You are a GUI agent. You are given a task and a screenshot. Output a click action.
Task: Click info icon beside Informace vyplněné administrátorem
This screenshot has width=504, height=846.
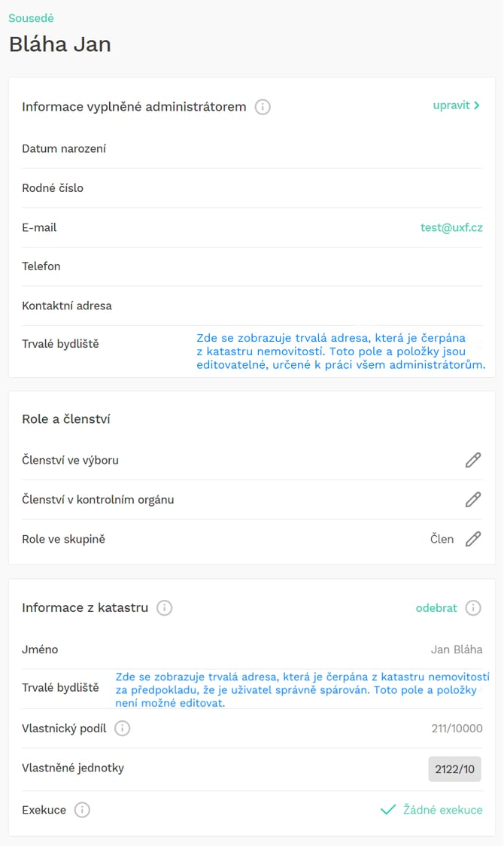263,107
